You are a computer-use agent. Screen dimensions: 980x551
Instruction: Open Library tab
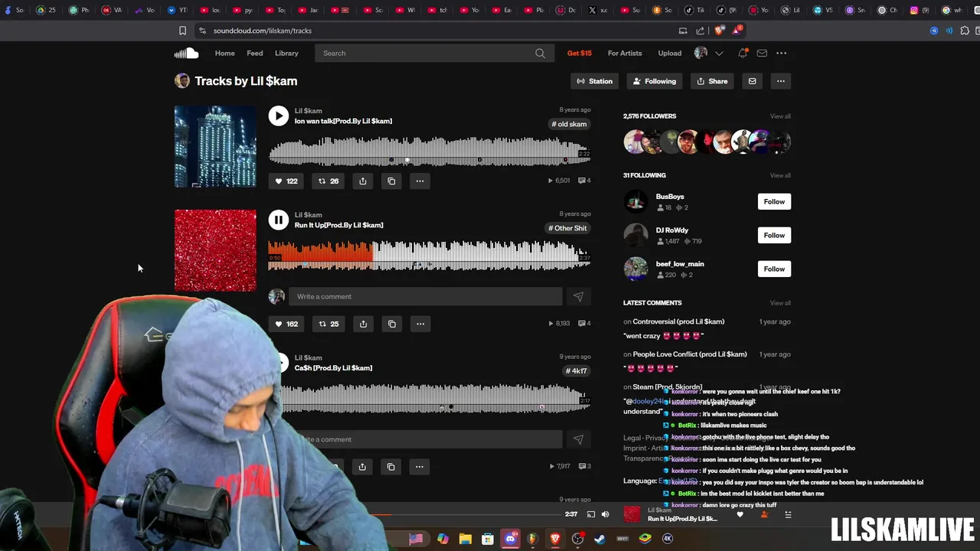[x=286, y=53]
